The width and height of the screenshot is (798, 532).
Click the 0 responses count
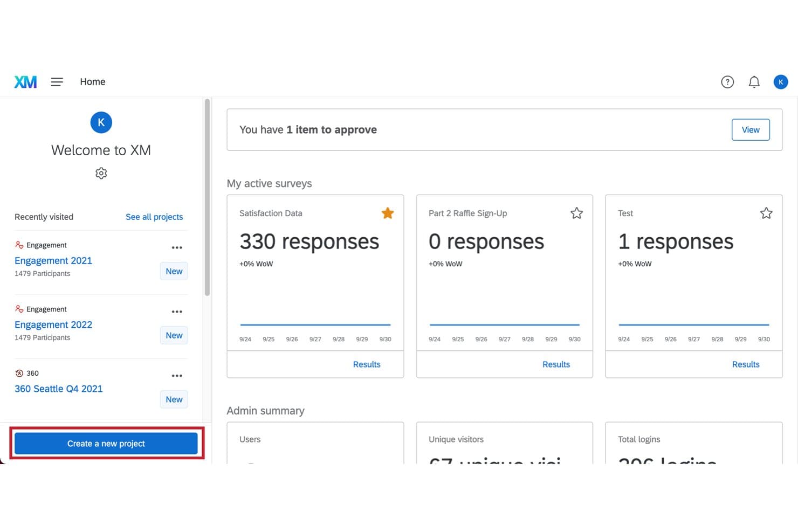click(x=486, y=241)
